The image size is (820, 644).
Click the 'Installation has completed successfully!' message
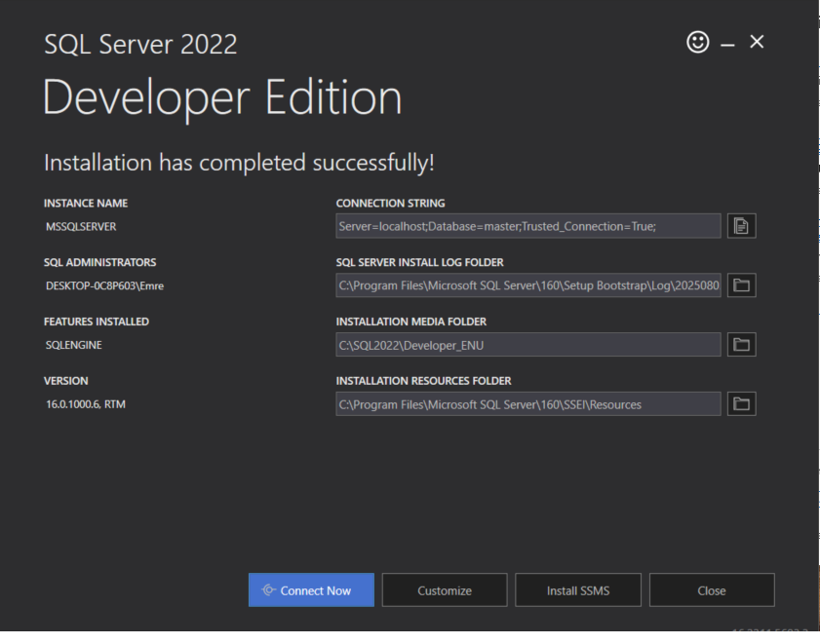coord(239,163)
